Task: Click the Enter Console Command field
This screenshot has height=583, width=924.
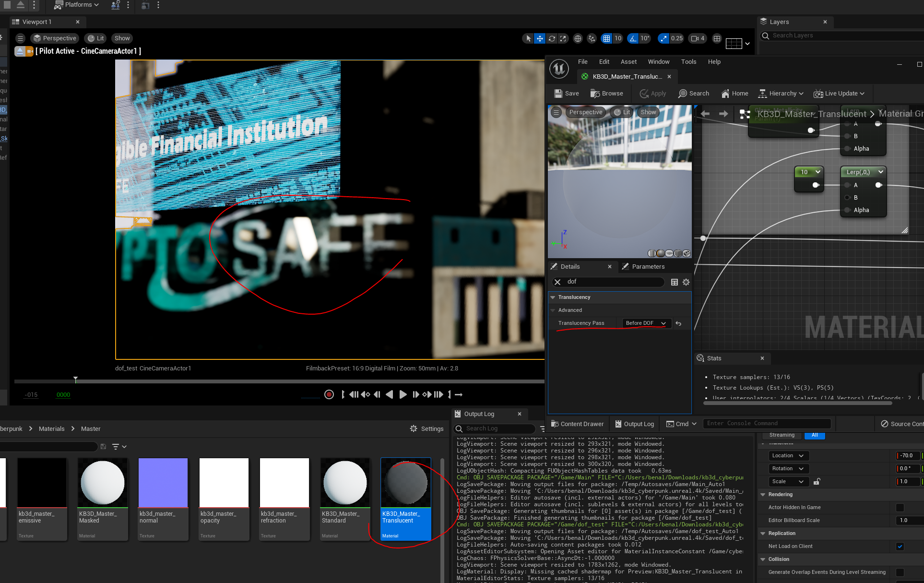Action: (x=768, y=423)
